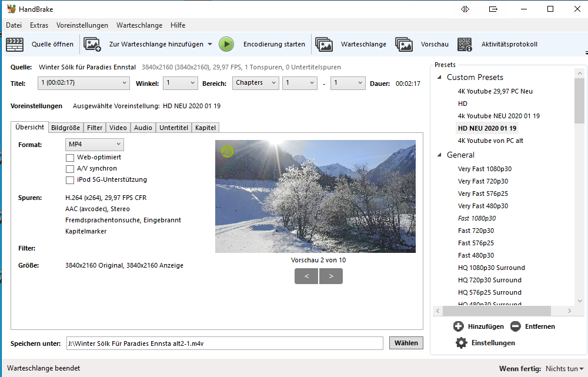Click Quelle öffnen label
This screenshot has height=377, width=588.
coord(52,44)
